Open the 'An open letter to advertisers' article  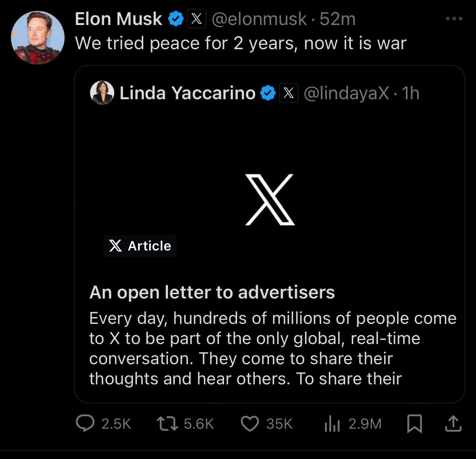(x=212, y=292)
